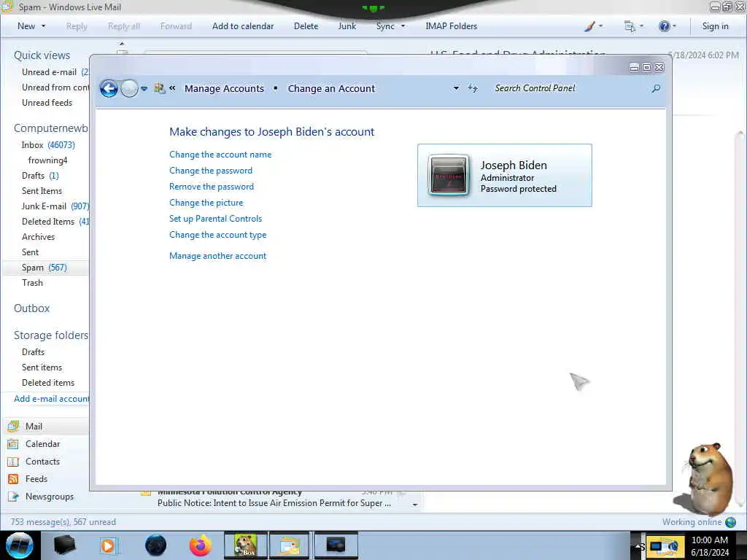The height and width of the screenshot is (560, 747).
Task: Click Add e-mail account link
Action: 52,399
